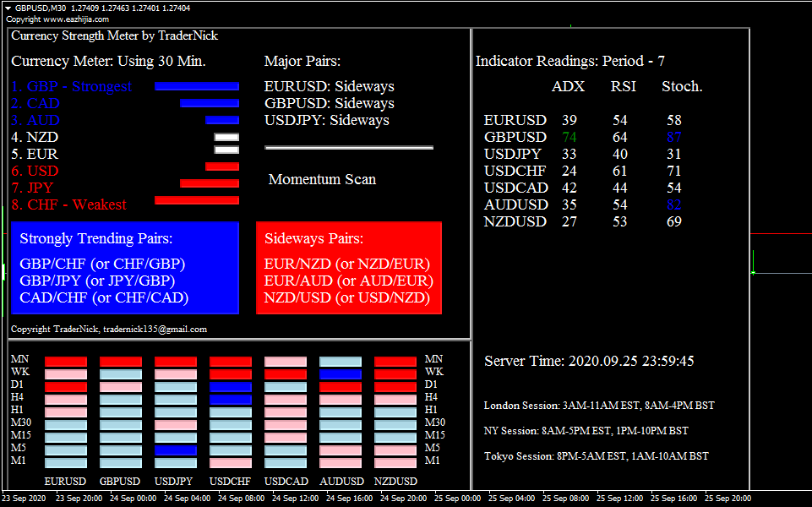Viewport: 812px width, 507px height.
Task: Click the white NZD strength bar
Action: point(226,137)
